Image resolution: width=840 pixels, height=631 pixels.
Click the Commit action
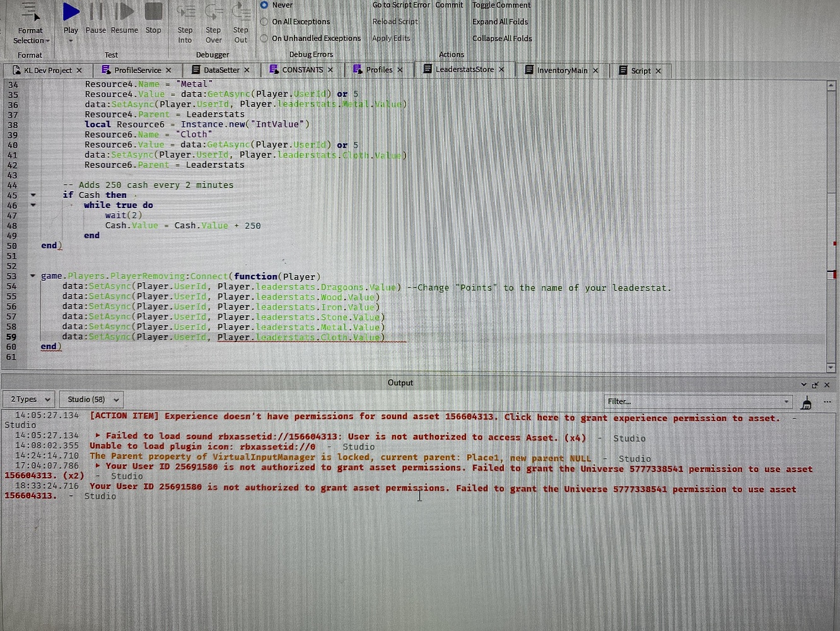449,5
